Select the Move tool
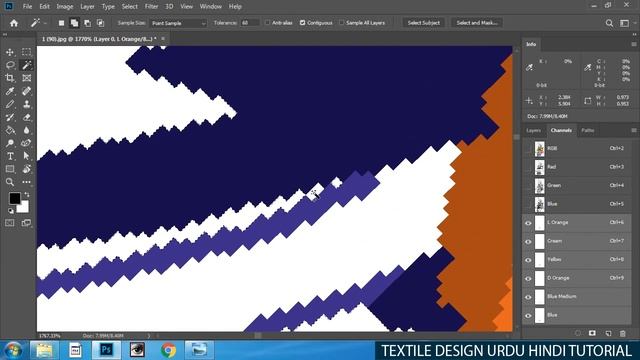Screen dimensions: 640x360 point(10,52)
